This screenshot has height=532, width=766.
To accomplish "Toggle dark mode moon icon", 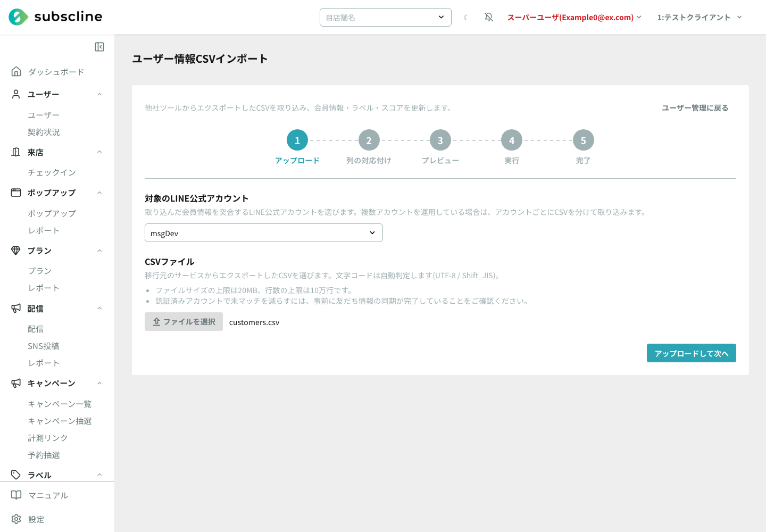I will pyautogui.click(x=466, y=18).
